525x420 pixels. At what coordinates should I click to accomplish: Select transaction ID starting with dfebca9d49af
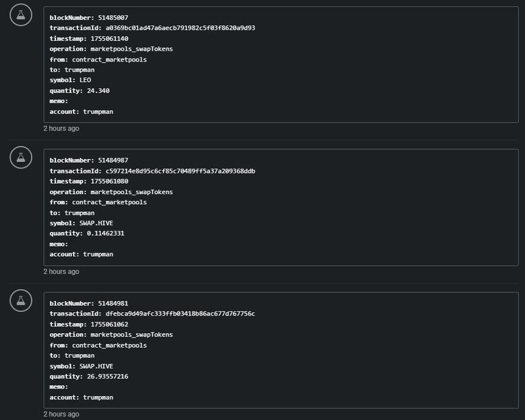tap(180, 313)
